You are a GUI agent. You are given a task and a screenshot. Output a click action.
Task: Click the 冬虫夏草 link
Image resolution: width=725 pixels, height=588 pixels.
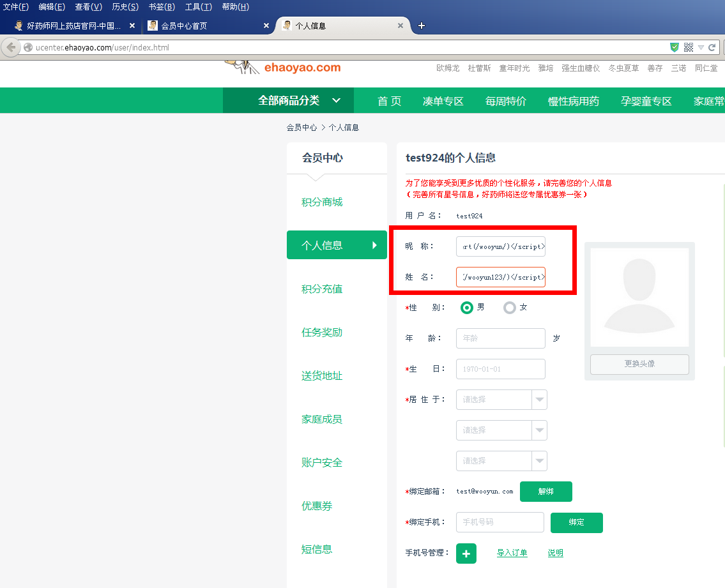623,68
